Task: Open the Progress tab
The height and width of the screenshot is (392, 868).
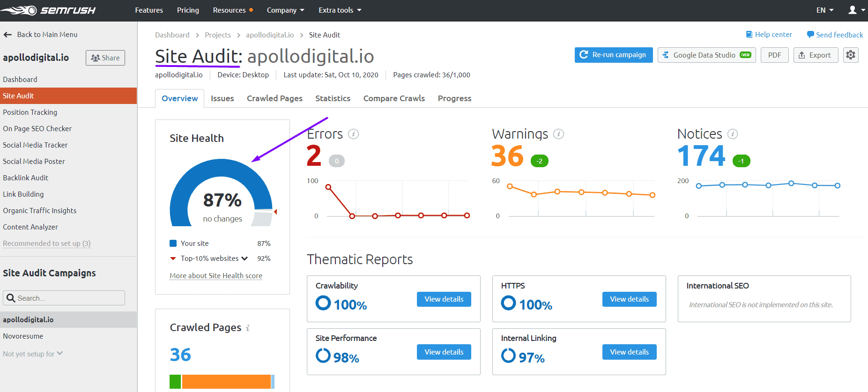Action: [x=454, y=98]
